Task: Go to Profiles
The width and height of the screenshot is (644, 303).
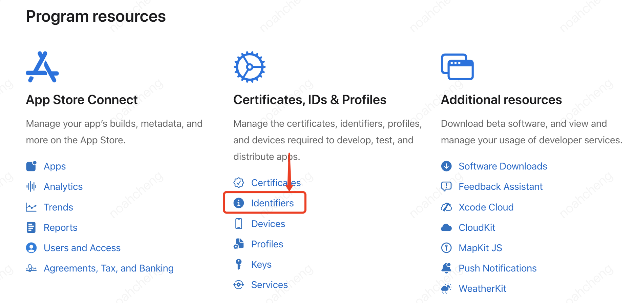Action: click(267, 244)
